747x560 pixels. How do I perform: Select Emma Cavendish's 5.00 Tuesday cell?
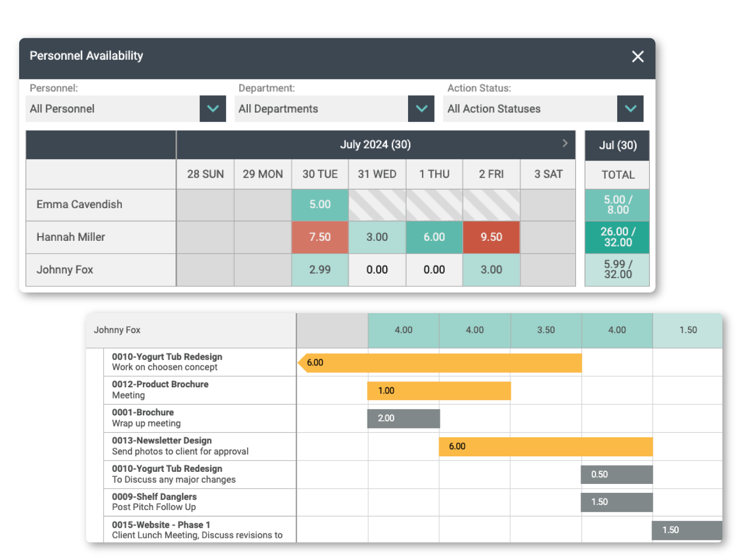click(x=320, y=204)
